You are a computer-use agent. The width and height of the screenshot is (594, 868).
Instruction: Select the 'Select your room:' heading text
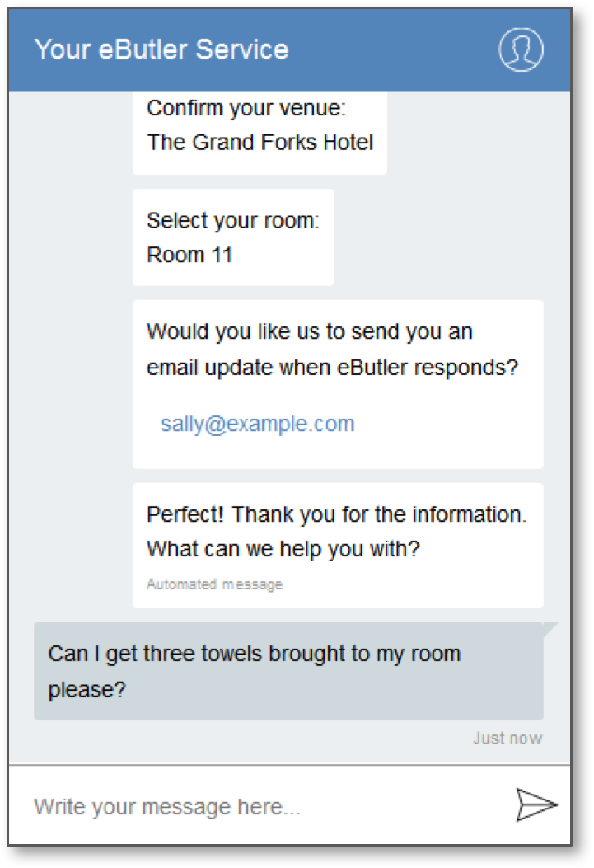coord(233,221)
